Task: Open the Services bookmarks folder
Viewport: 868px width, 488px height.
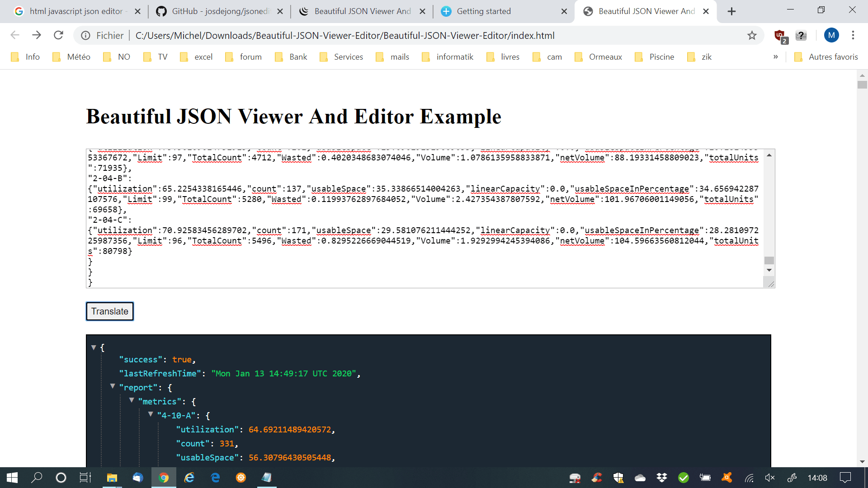Action: coord(342,57)
